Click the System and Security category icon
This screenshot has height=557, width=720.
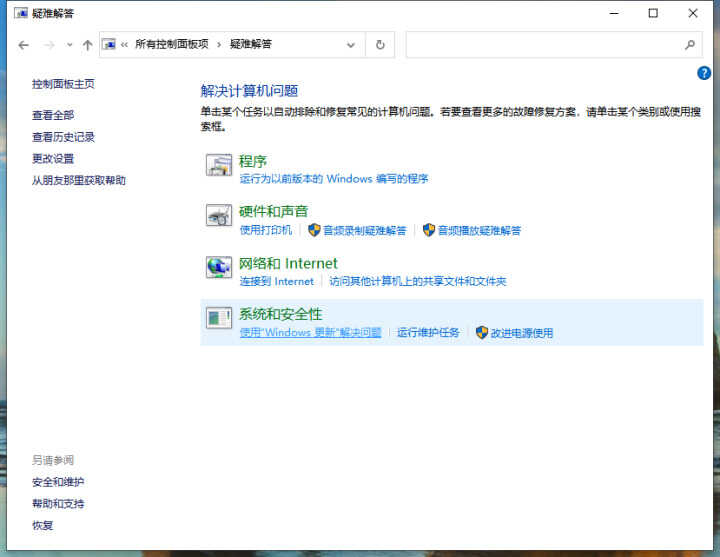pos(219,317)
